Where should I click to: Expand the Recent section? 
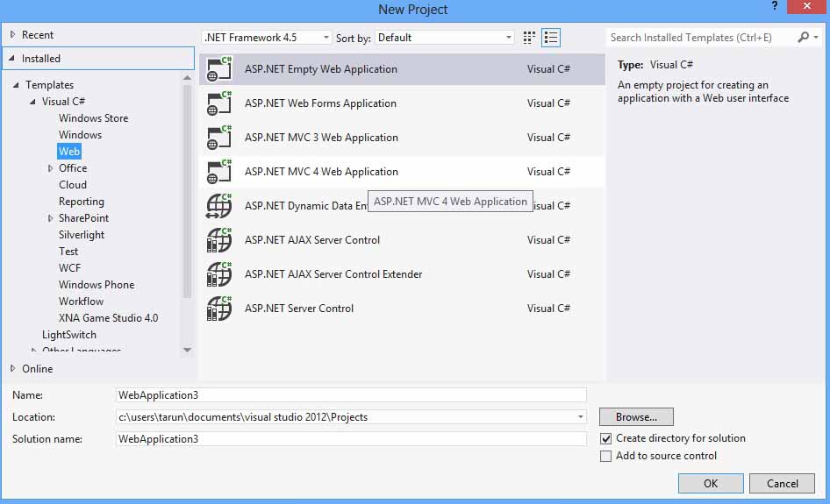pos(12,34)
